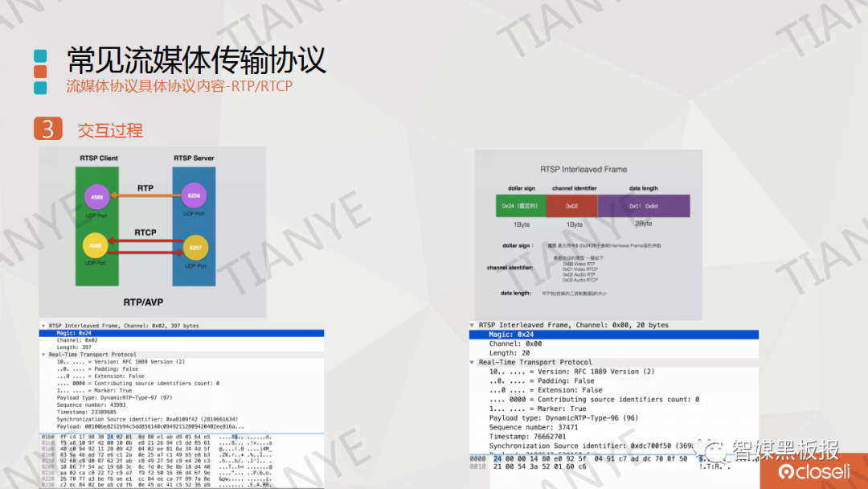
Task: Click the purple 6256 UDP port circle
Action: pos(194,195)
